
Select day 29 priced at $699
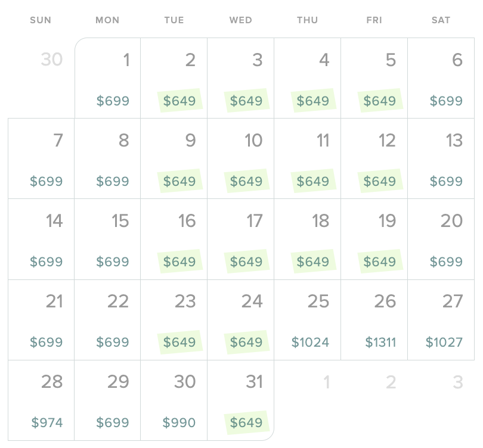(108, 400)
